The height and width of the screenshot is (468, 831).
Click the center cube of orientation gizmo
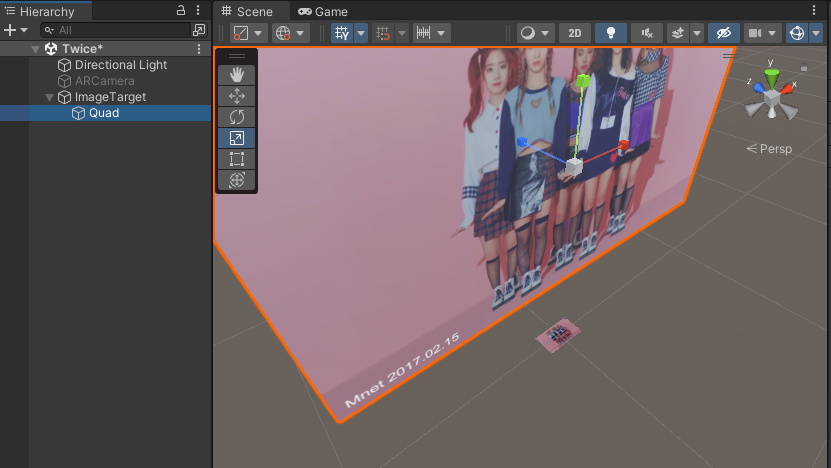772,98
